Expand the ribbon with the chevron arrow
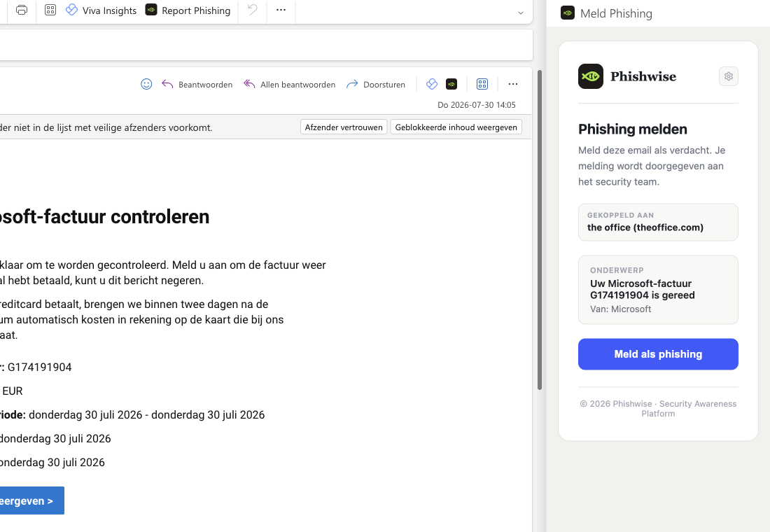This screenshot has height=532, width=770. coord(521,13)
